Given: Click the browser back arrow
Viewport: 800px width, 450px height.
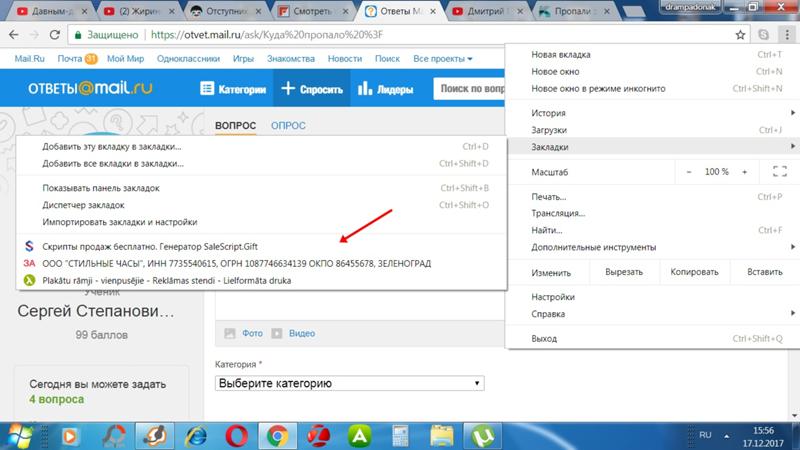Looking at the screenshot, I should pyautogui.click(x=14, y=33).
